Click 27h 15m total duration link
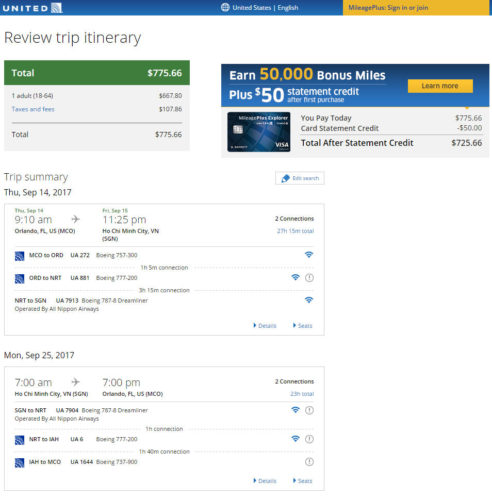The image size is (492, 500). 295,231
